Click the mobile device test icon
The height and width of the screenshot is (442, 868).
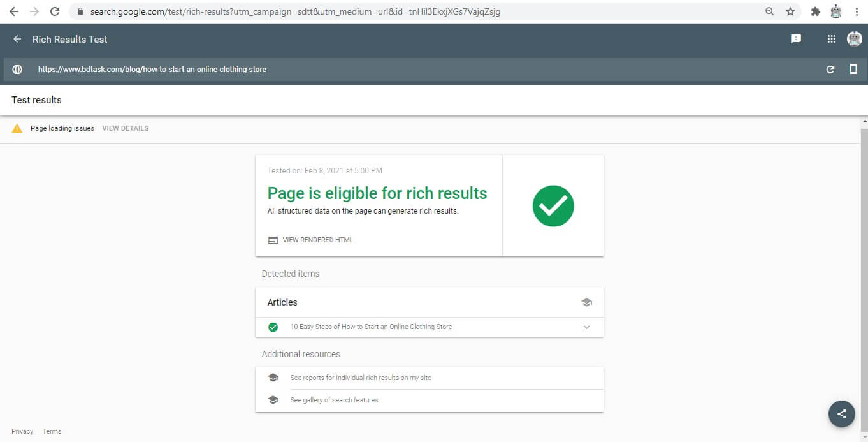point(853,69)
